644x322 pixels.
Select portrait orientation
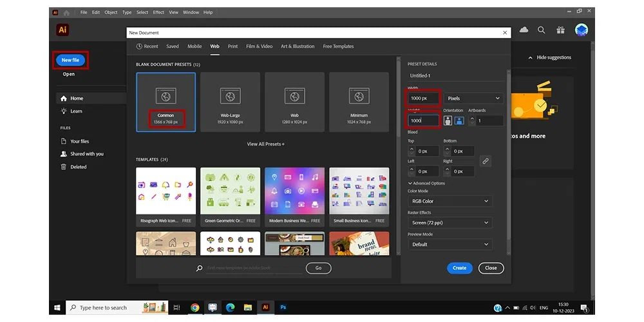448,120
